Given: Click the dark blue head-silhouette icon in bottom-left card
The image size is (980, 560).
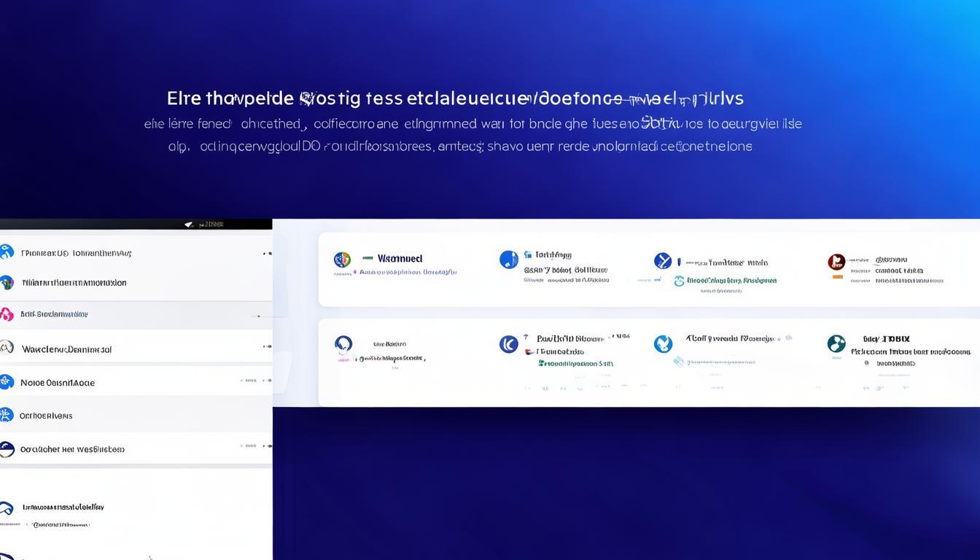Looking at the screenshot, I should (343, 344).
